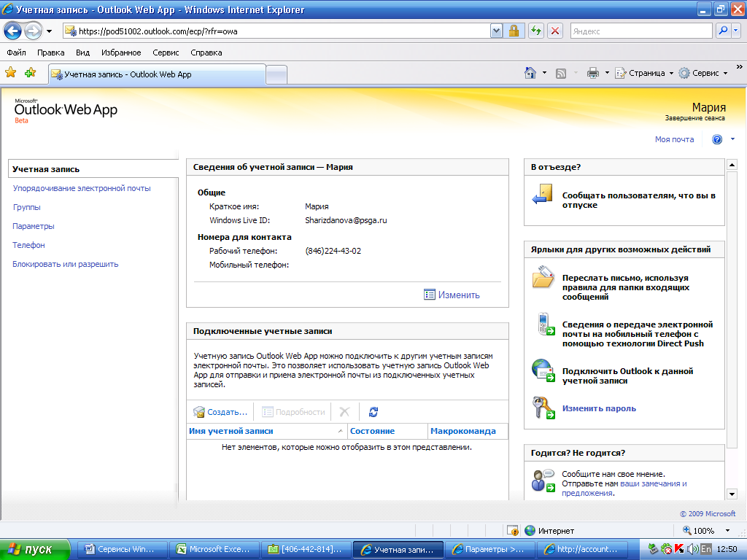Click the RSS feeds icon
Image resolution: width=747 pixels, height=560 pixels.
[561, 73]
